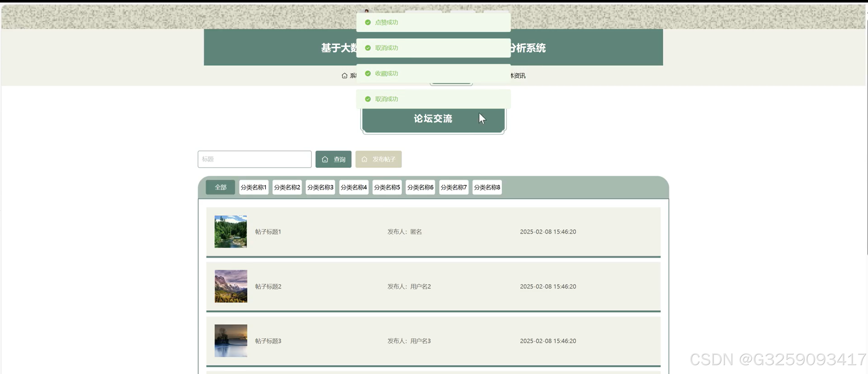Open the 分类名称3 category tab
868x374 pixels.
click(320, 187)
